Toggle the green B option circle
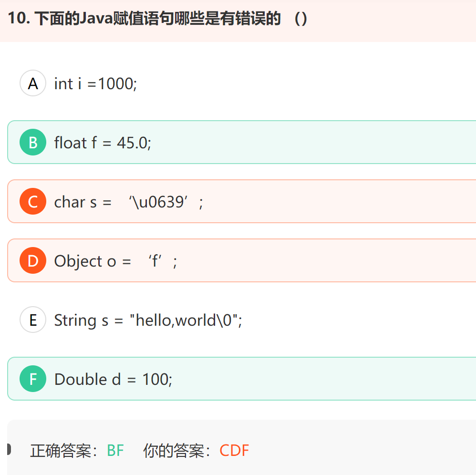 click(x=33, y=143)
